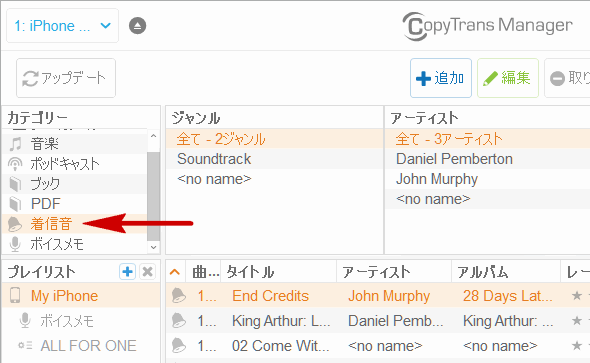Select the ポッドキャスト podcast category
The width and height of the screenshot is (590, 363).
(x=75, y=164)
